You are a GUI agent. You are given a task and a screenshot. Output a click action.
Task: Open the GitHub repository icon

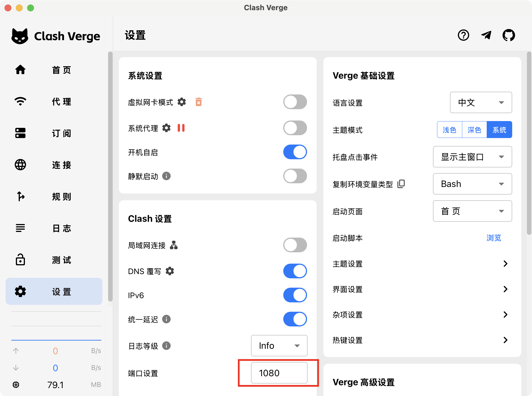[x=509, y=35]
